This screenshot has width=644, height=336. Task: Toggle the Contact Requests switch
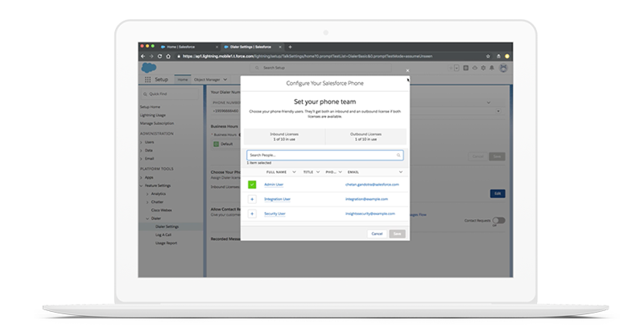pyautogui.click(x=498, y=221)
